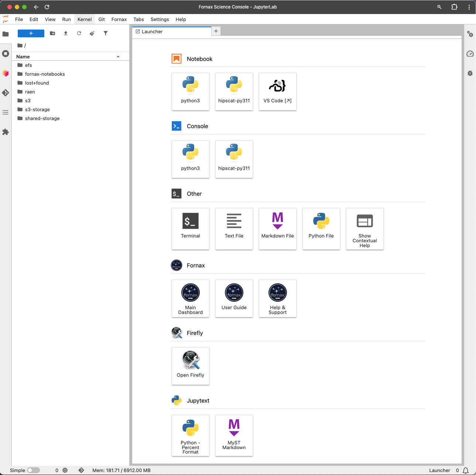476x475 pixels.
Task: Expand the fornax-notebooks folder
Action: point(45,74)
